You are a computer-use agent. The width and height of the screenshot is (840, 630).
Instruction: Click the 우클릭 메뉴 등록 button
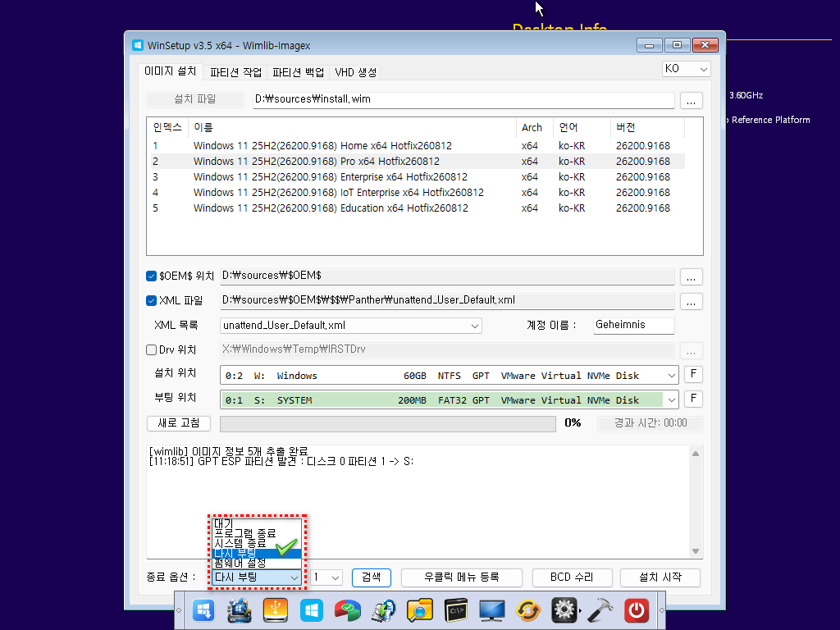coord(461,577)
